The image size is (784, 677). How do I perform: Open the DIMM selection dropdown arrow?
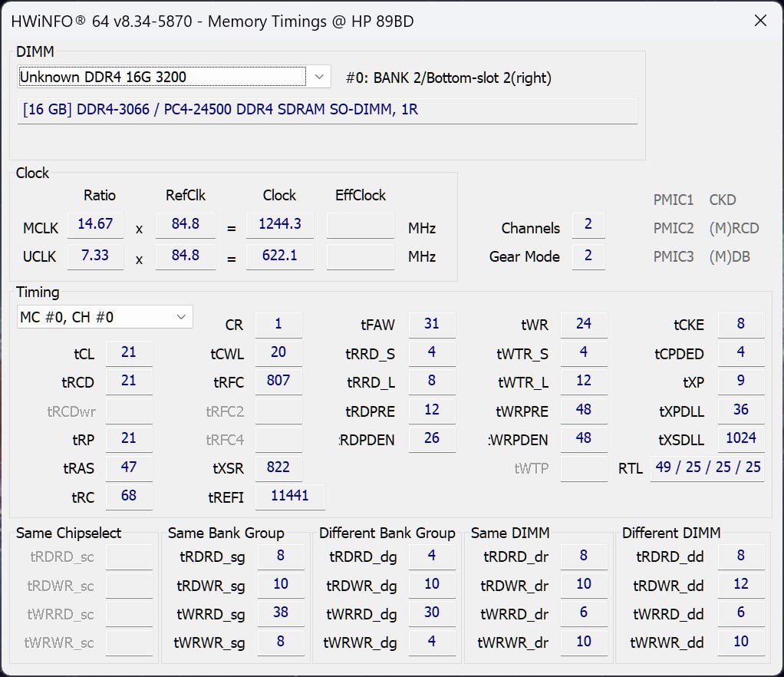pos(319,77)
